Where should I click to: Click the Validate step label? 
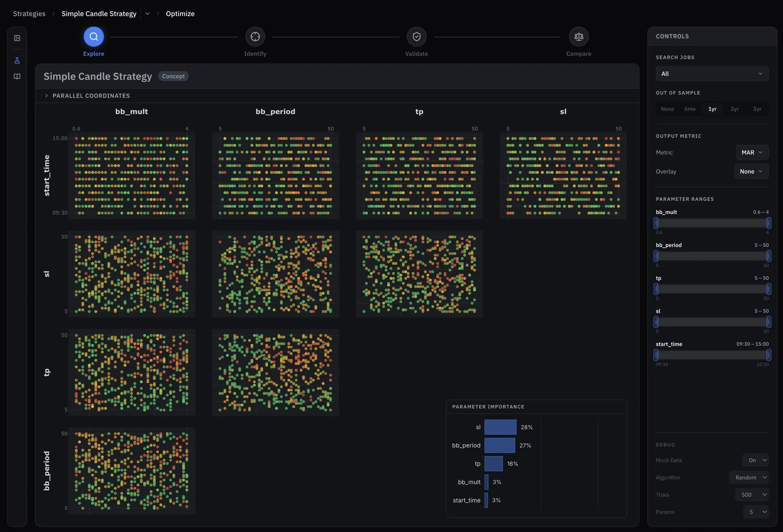pyautogui.click(x=416, y=54)
